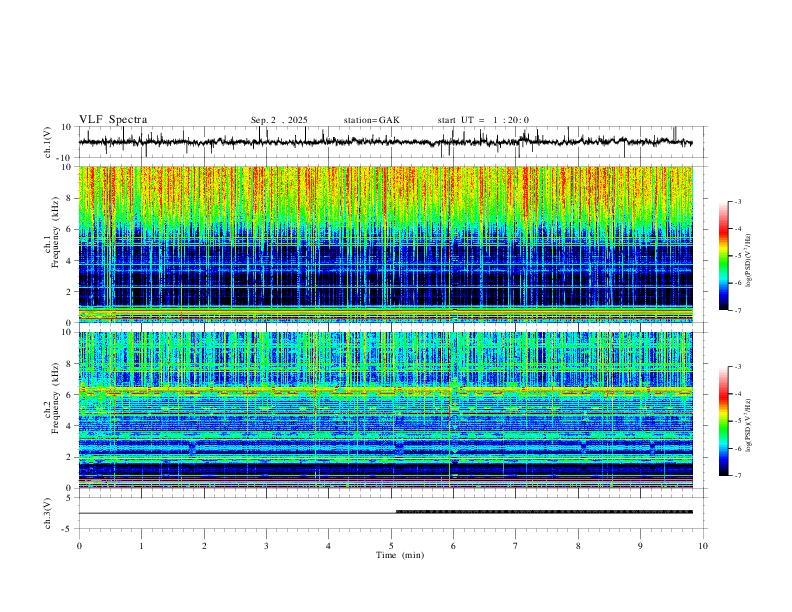Screen dimensions: 792x612
Task: Click the "7" tick on the time axis
Action: point(516,546)
